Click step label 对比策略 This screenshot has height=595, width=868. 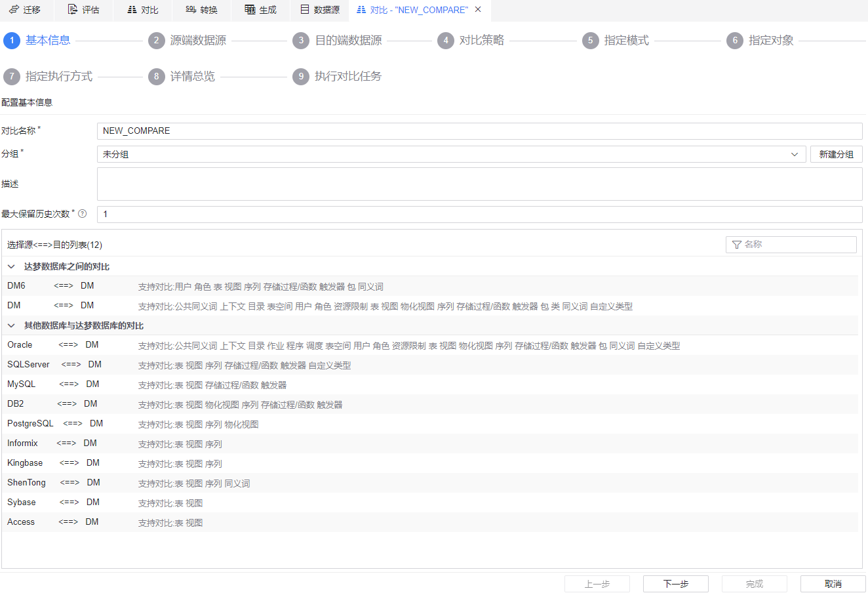tap(482, 41)
